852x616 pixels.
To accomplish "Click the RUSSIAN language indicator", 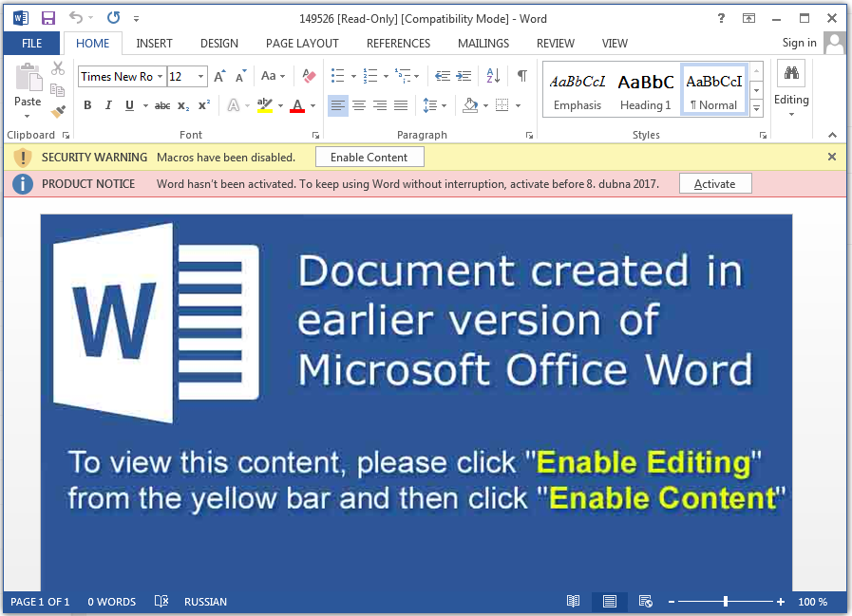I will click(205, 602).
